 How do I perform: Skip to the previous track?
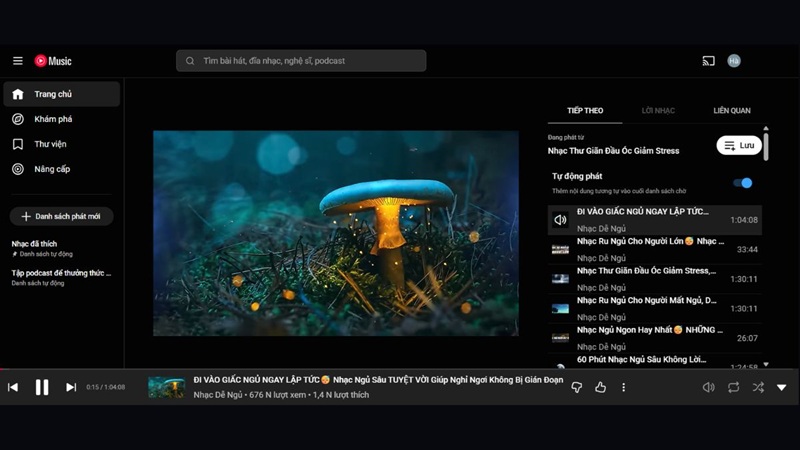coord(13,387)
